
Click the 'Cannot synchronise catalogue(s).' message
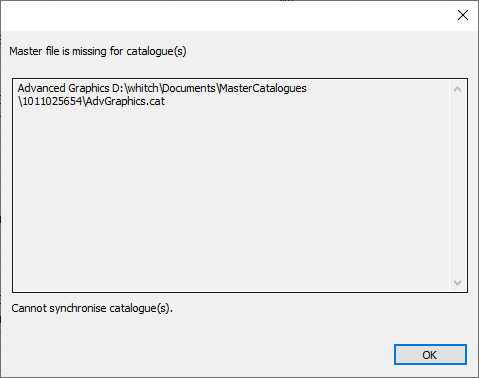(x=92, y=308)
